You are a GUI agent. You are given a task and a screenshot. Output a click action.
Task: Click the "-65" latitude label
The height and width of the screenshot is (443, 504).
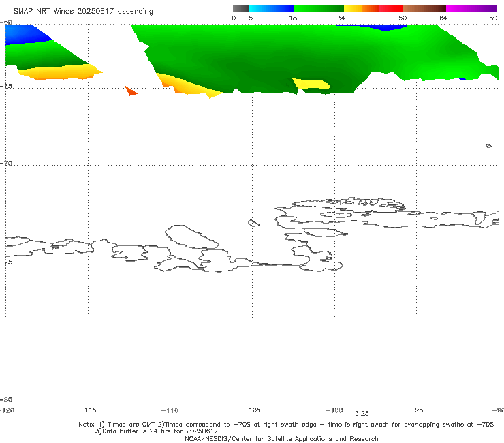[x=6, y=87]
